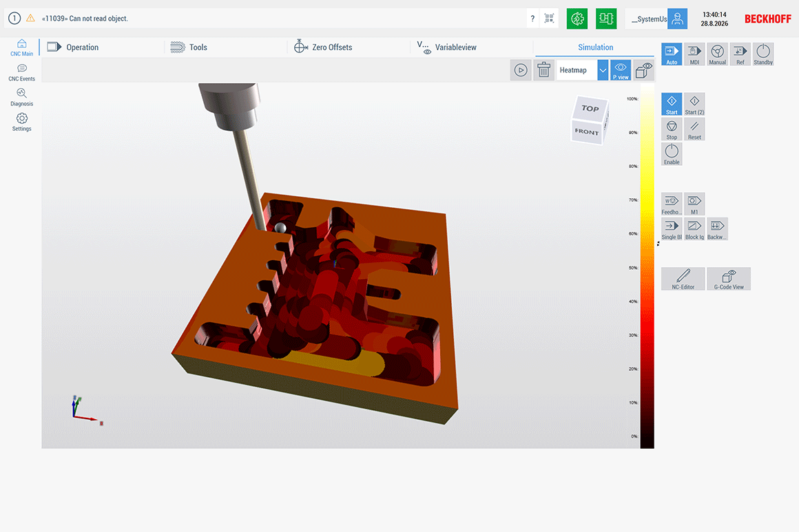Toggle P view mode
This screenshot has height=532, width=799.
(621, 70)
